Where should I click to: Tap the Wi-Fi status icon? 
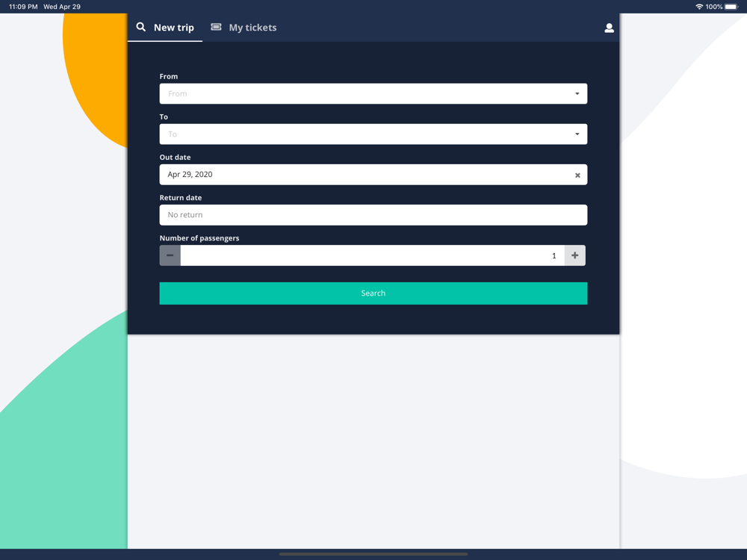coord(699,7)
